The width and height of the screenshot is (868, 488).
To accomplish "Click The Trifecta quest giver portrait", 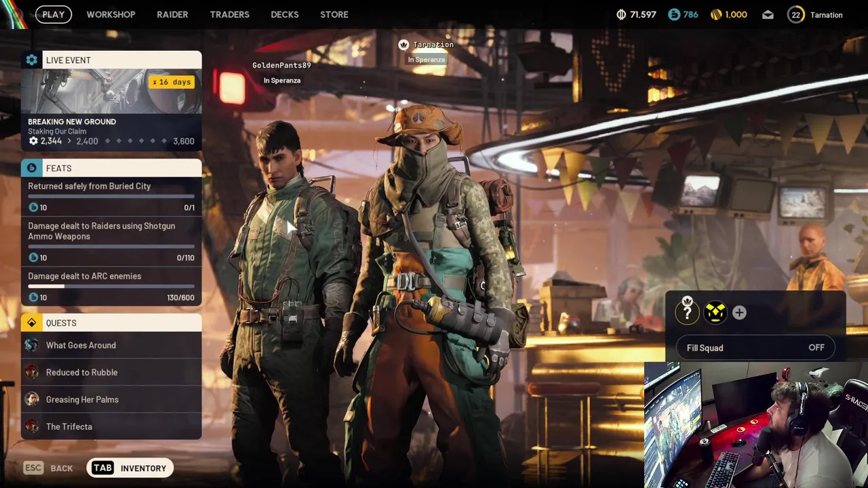I will pyautogui.click(x=32, y=426).
